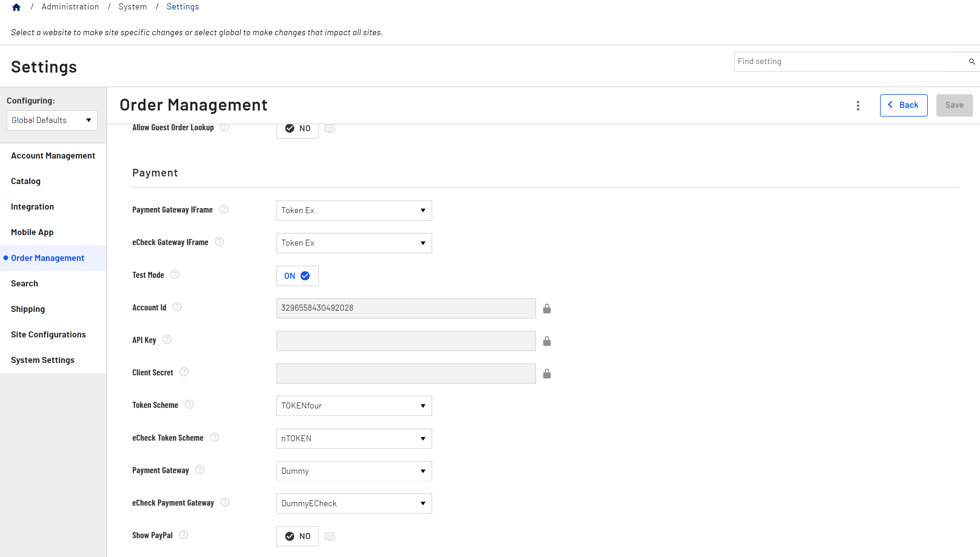This screenshot has height=557, width=980.
Task: Go to System breadcrumb link
Action: click(x=133, y=6)
